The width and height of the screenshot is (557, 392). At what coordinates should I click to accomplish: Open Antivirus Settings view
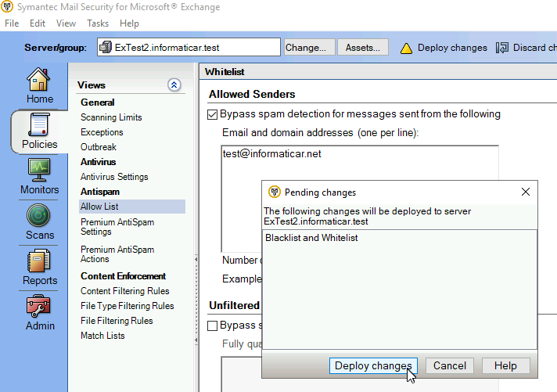coord(114,177)
